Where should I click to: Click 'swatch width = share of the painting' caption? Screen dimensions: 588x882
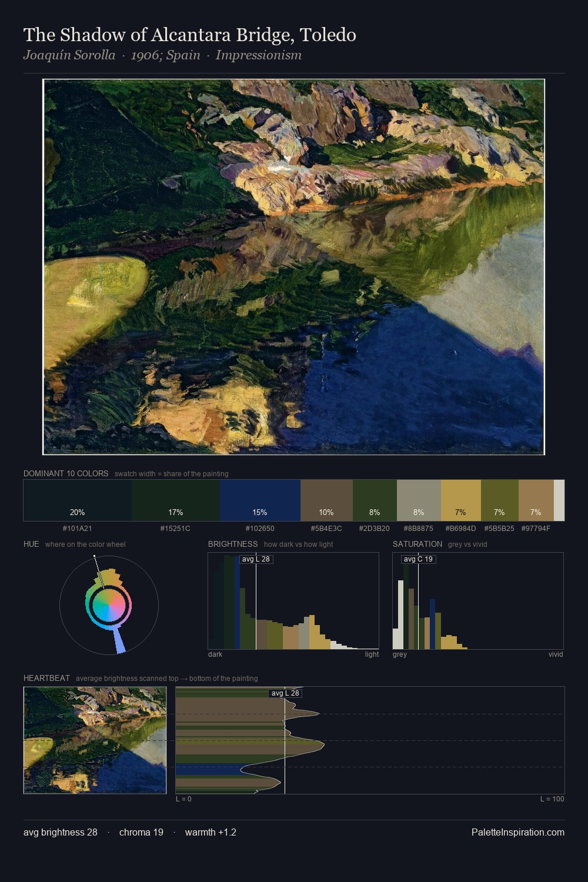(172, 473)
